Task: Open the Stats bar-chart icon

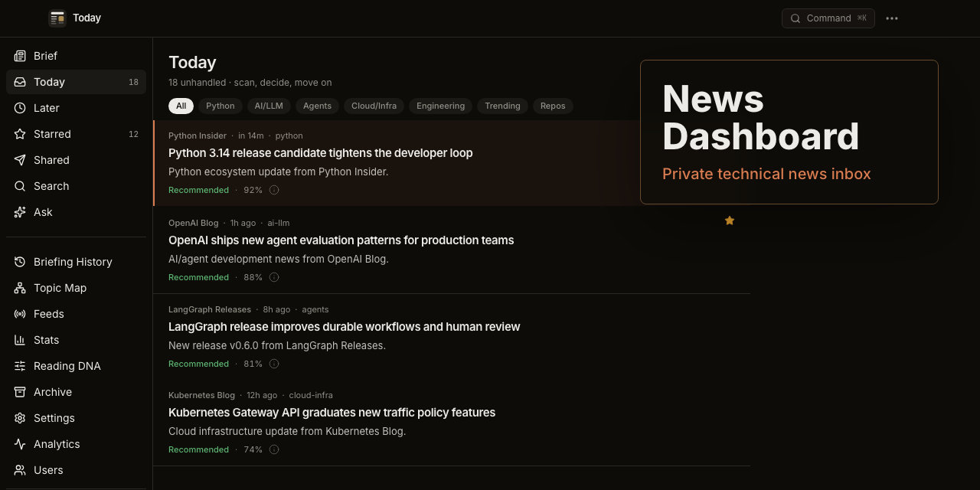Action: pyautogui.click(x=20, y=340)
